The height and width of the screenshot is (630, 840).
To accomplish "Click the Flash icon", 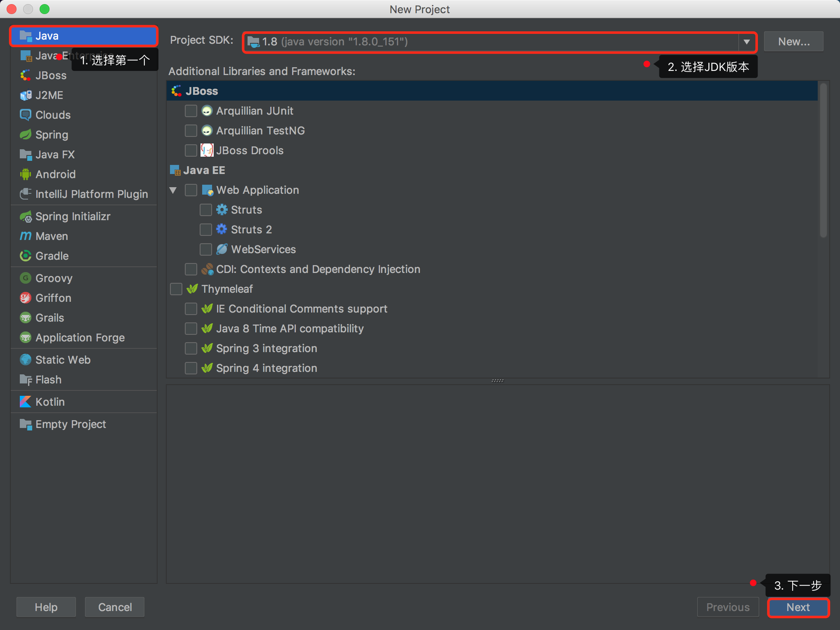I will click(26, 380).
